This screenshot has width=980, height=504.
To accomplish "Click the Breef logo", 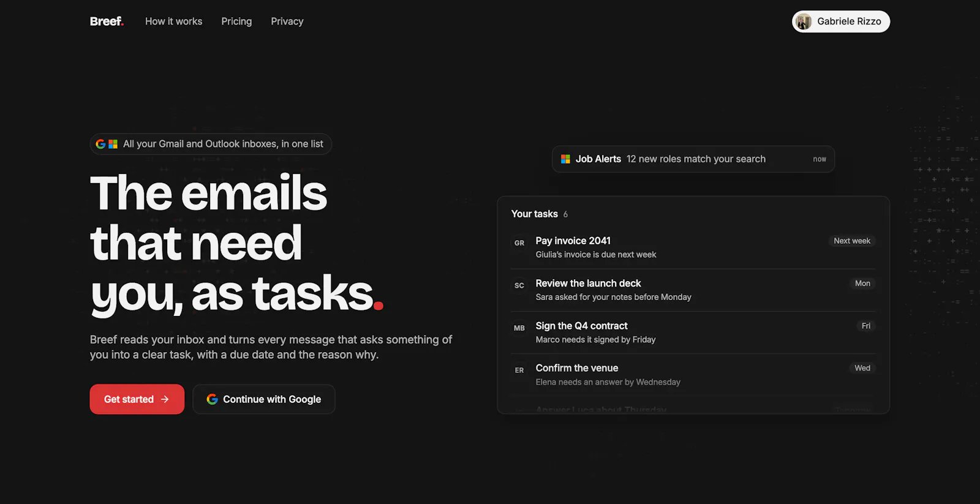I will coord(107,21).
